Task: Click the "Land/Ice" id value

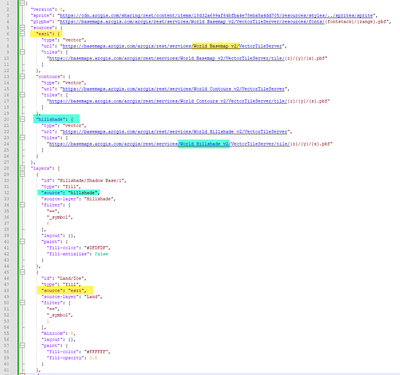Action: 71,278
